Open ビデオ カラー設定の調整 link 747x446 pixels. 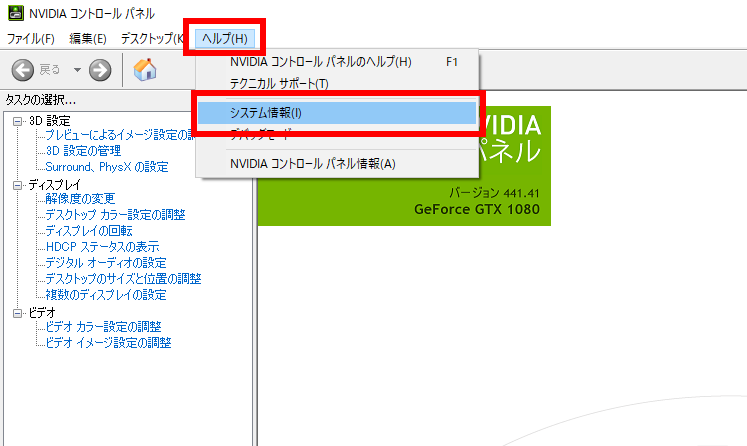103,327
